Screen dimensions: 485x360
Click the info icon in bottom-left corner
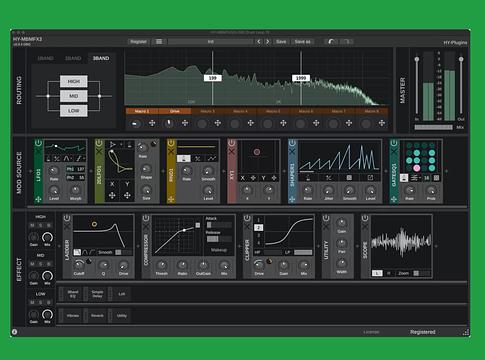click(14, 332)
